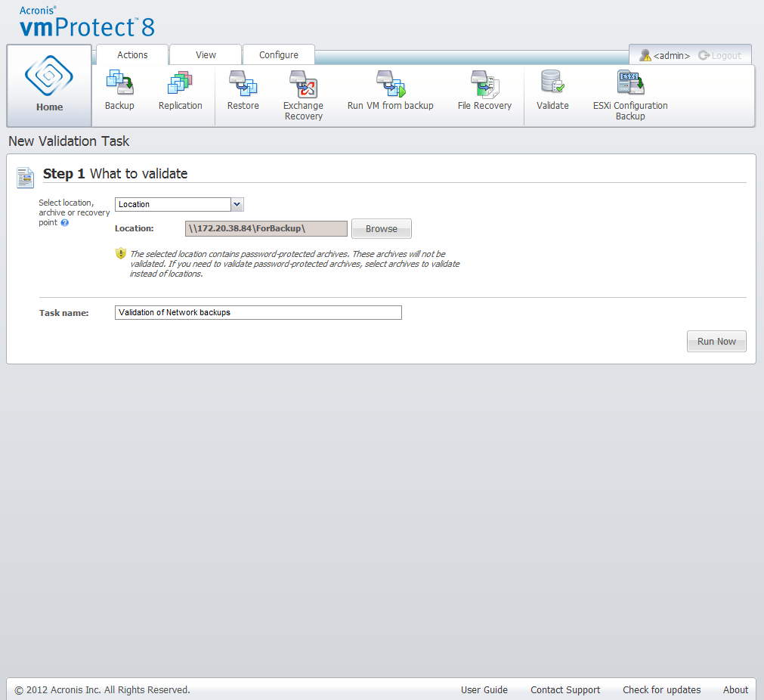Click the 'Task name:' label
Image resolution: width=764 pixels, height=700 pixels.
(x=63, y=313)
